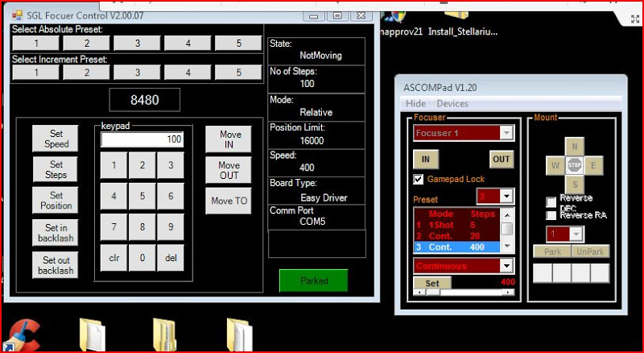This screenshot has width=644, height=353.
Task: Click the Park button in Mount
Action: click(x=552, y=251)
